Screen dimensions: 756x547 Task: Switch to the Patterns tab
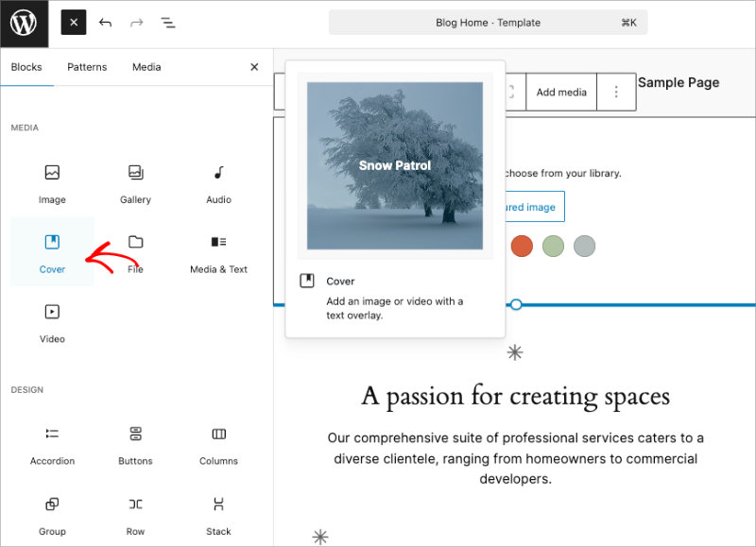click(87, 67)
